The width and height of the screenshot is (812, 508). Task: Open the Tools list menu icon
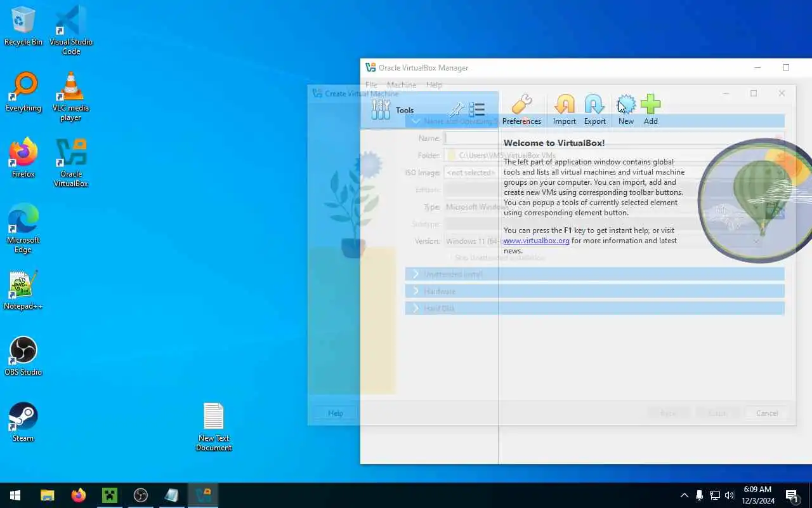point(477,110)
